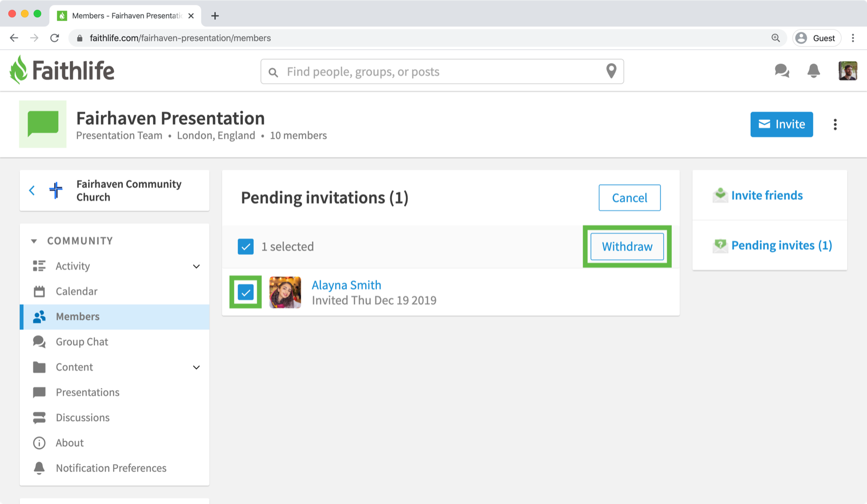Open the user profile avatar menu

click(848, 71)
